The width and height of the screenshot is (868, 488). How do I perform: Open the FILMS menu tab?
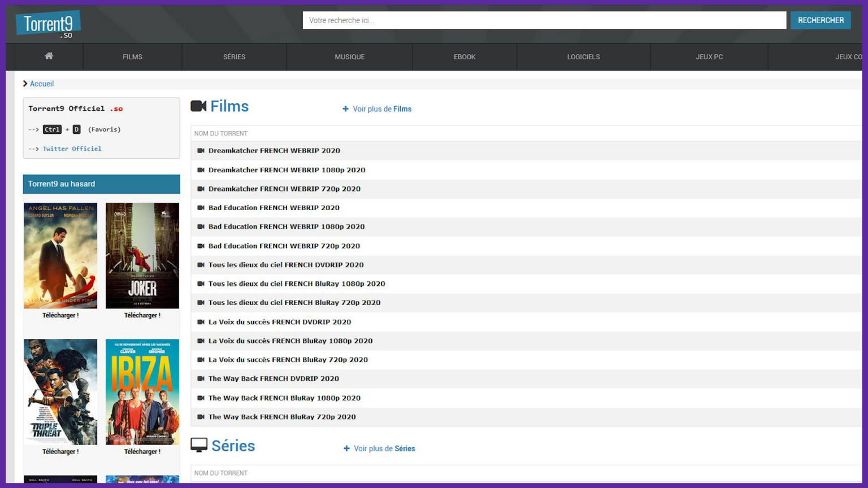(x=132, y=56)
